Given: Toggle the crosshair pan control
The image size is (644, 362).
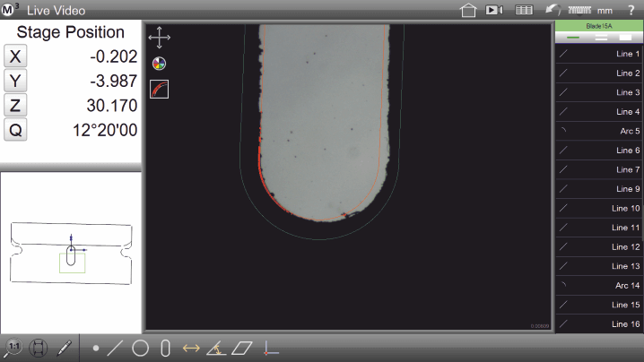Looking at the screenshot, I should pos(160,38).
